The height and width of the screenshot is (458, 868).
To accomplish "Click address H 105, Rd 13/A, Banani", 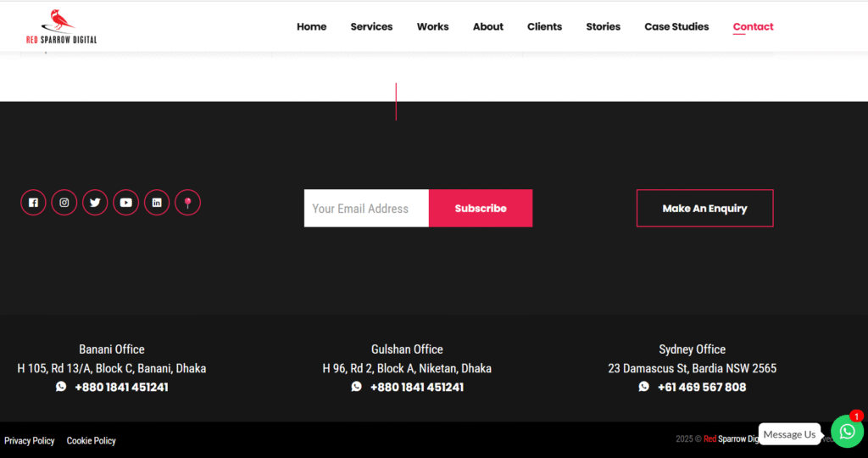I will pos(112,368).
